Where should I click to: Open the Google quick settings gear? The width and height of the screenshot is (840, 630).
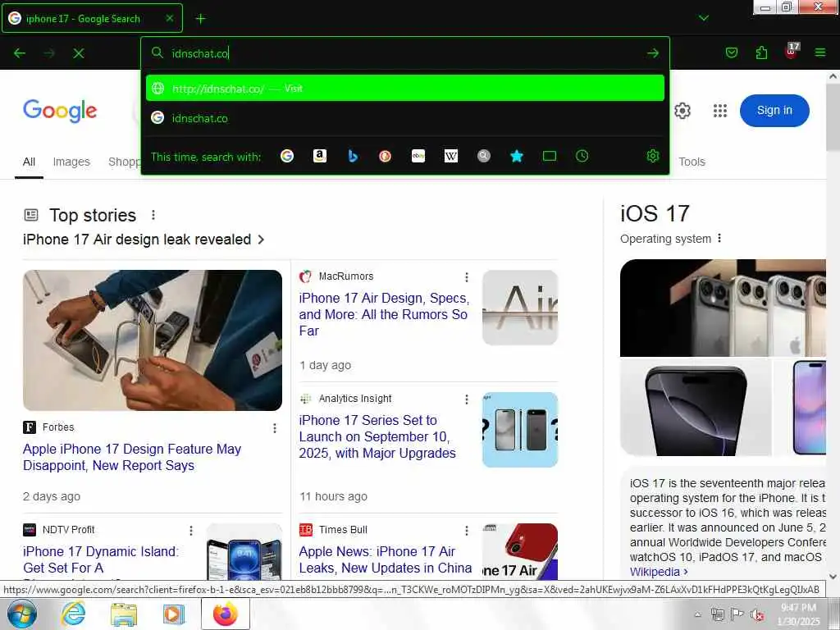pos(682,111)
